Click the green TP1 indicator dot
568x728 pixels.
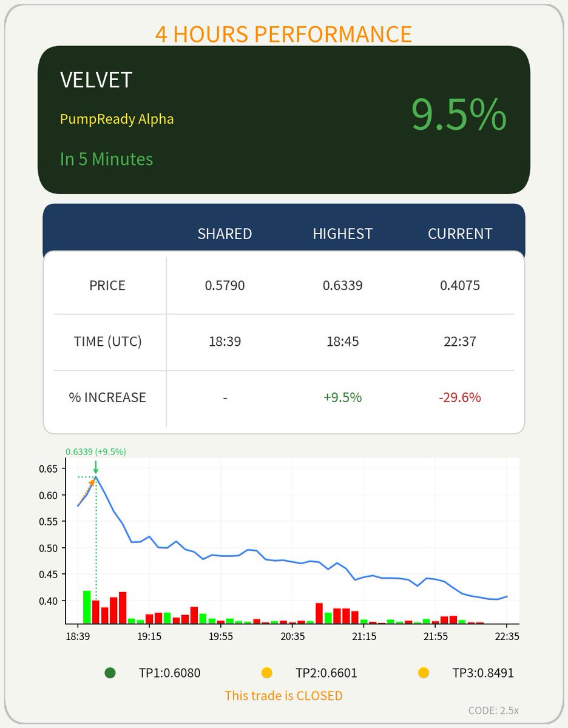point(110,673)
